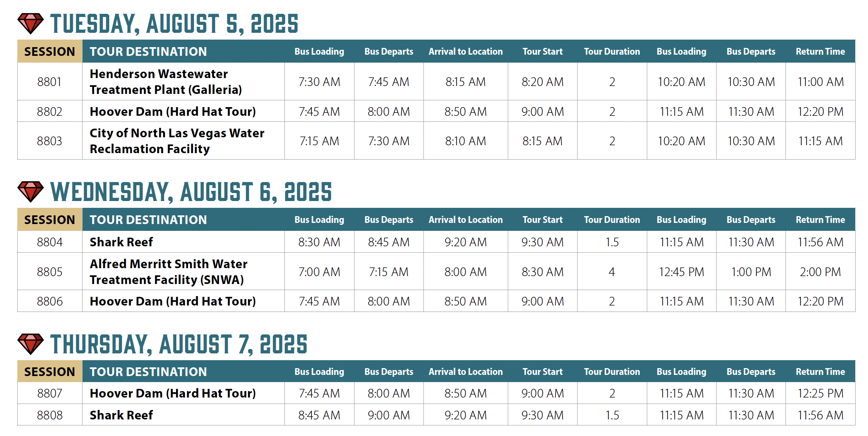Click the red gem icon beside Thursday heading
Viewport: 868px width, 436px height.
(x=31, y=344)
